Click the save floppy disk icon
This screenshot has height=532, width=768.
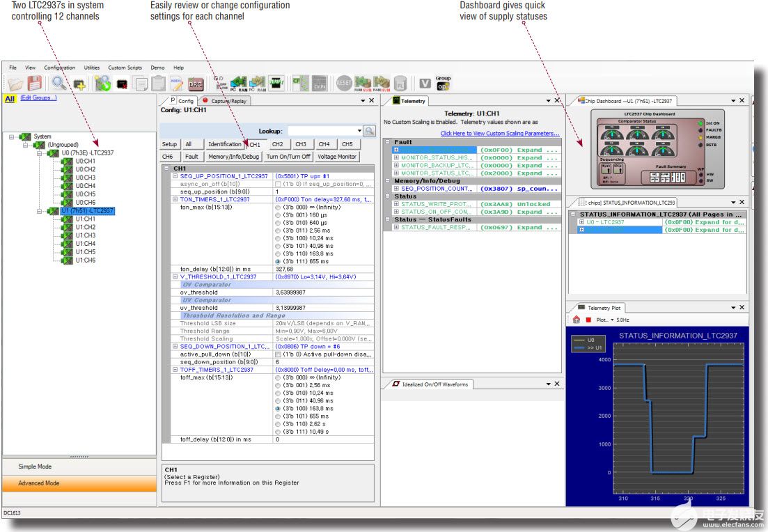click(34, 84)
